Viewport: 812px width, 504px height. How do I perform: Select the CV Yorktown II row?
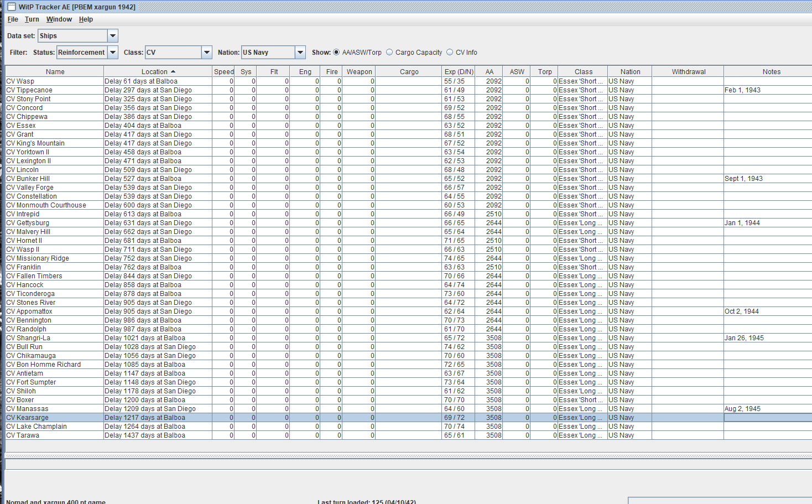409,152
